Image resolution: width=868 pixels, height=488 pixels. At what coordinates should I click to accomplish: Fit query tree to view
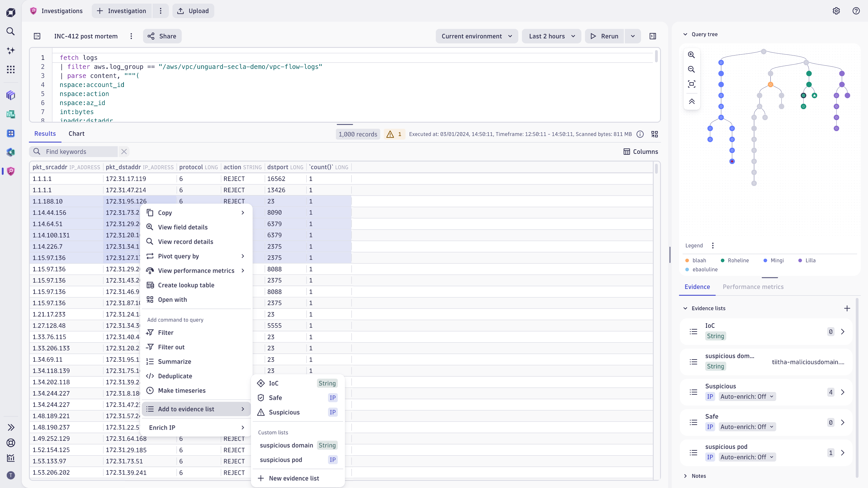point(692,84)
